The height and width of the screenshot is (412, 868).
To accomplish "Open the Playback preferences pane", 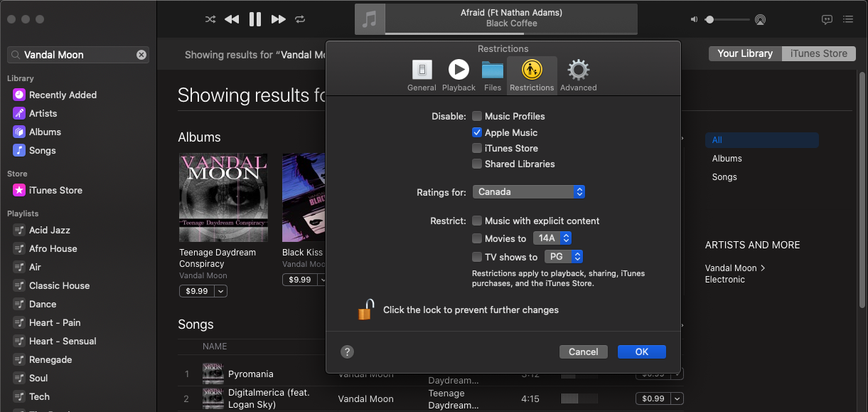I will pos(459,75).
